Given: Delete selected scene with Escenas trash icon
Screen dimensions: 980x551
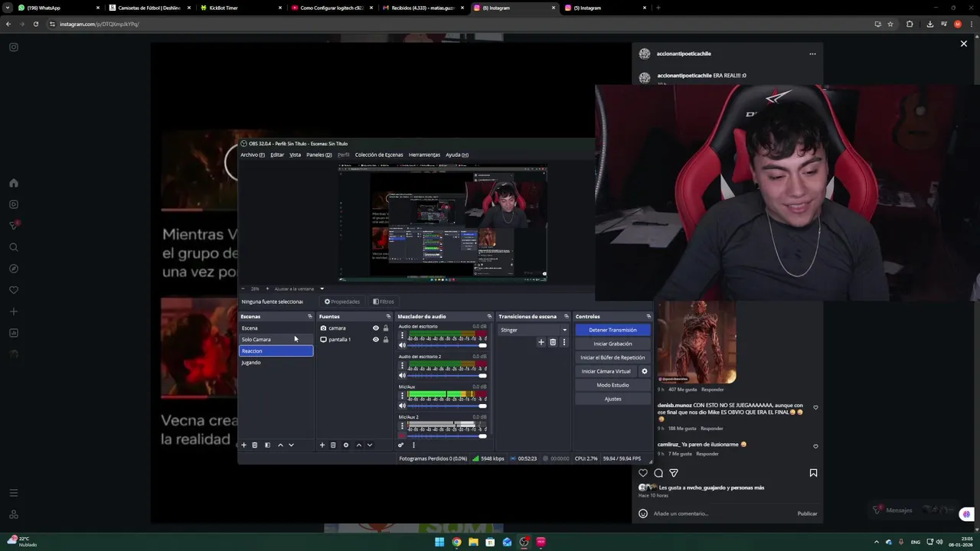Looking at the screenshot, I should click(x=255, y=445).
